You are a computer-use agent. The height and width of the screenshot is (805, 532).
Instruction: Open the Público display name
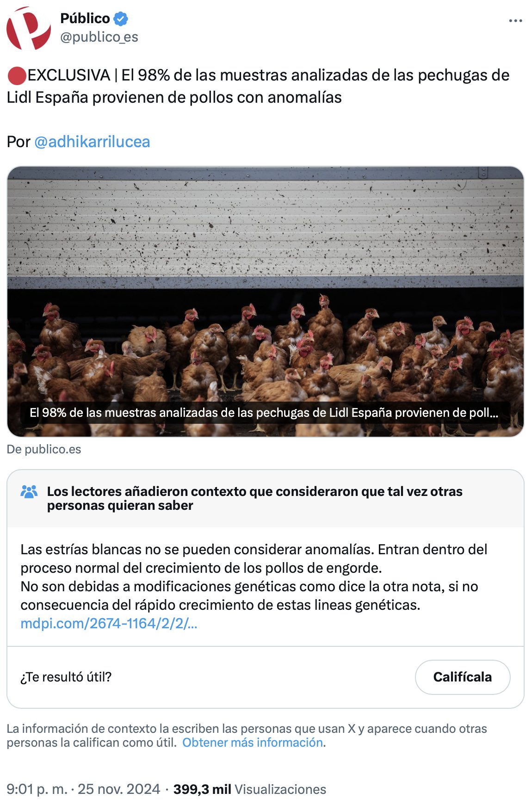click(85, 19)
